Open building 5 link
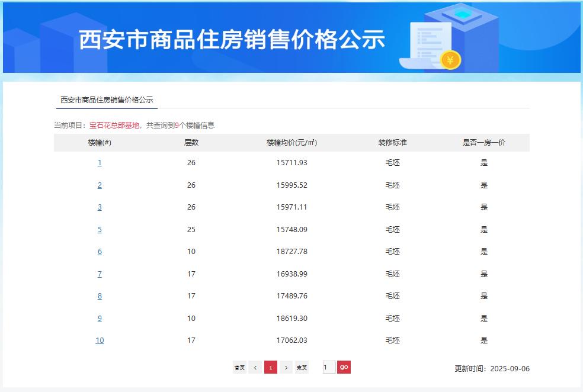Image resolution: width=583 pixels, height=392 pixels. pos(100,230)
